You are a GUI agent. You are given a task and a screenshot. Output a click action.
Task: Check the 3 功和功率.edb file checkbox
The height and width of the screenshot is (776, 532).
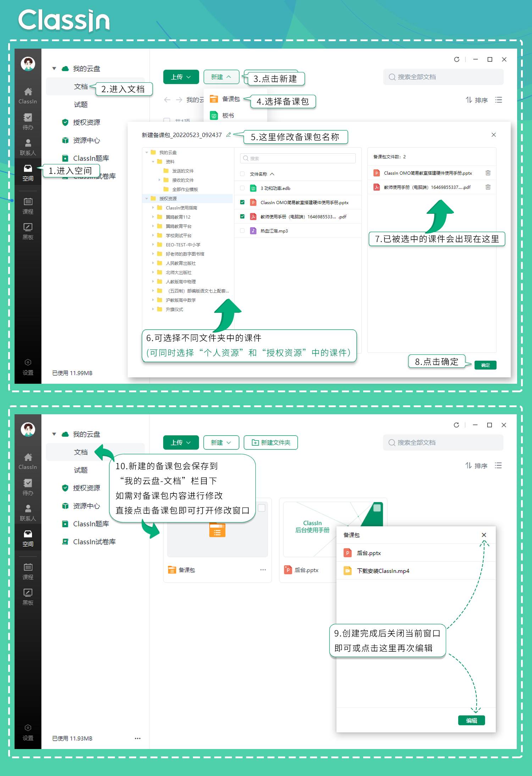[x=242, y=188]
